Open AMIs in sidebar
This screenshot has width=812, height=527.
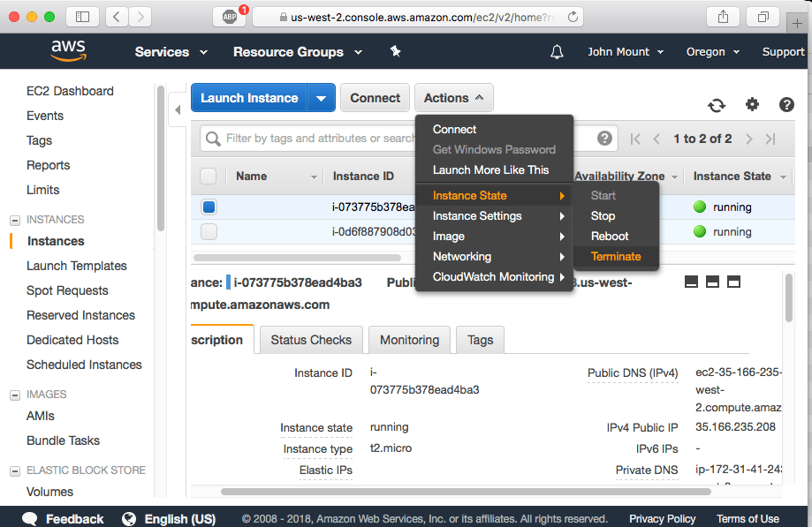pyautogui.click(x=41, y=416)
